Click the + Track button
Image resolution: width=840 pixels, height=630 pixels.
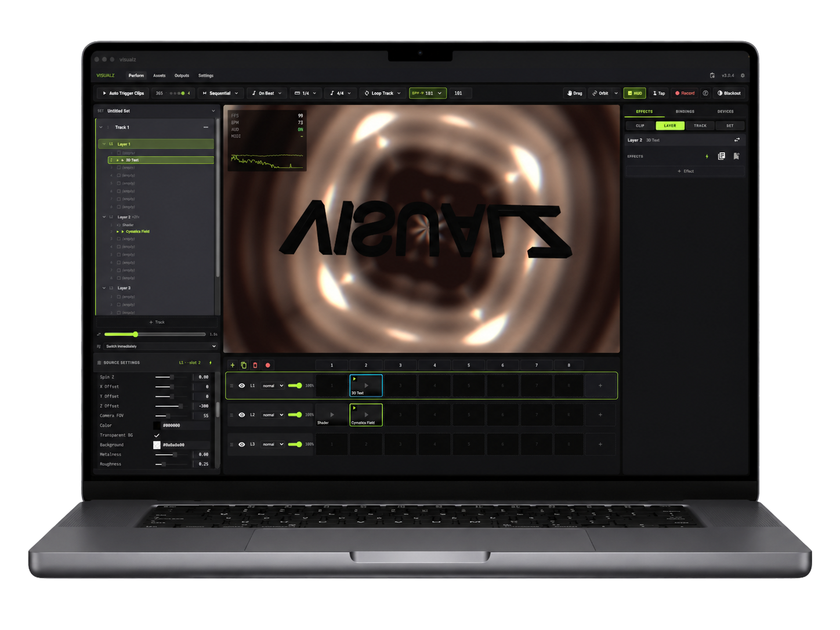click(157, 322)
